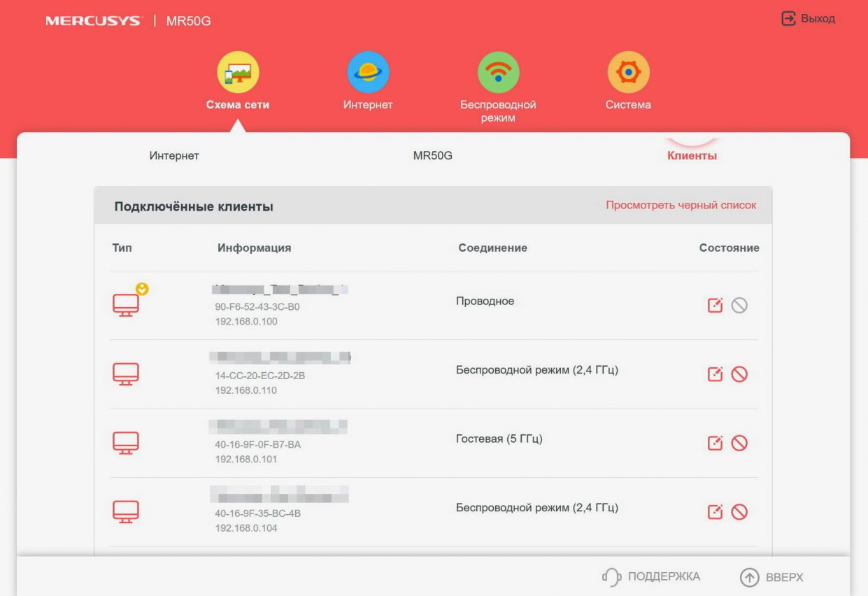Open the Система gear icon
The width and height of the screenshot is (868, 596).
pos(628,73)
